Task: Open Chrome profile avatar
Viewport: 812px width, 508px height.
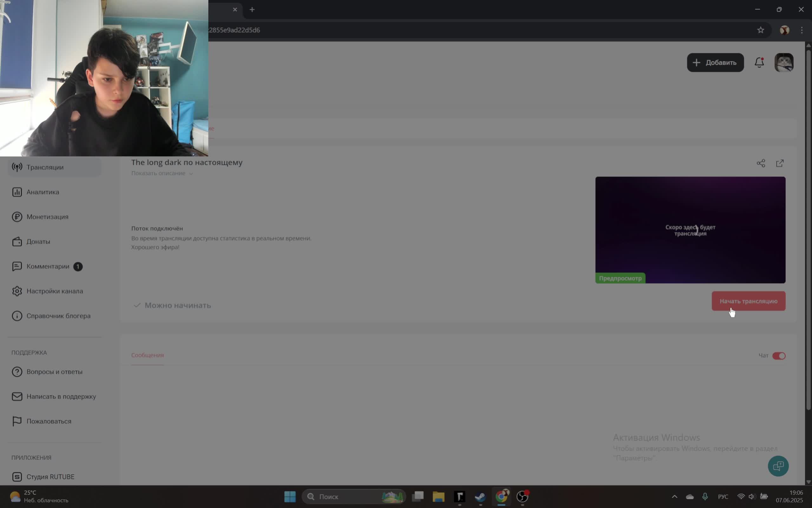Action: pyautogui.click(x=784, y=30)
